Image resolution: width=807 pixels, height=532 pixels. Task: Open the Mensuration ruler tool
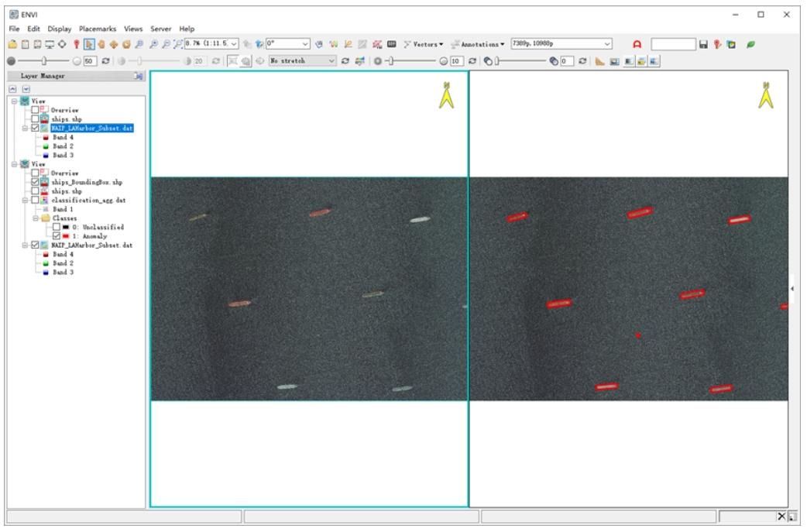tap(600, 61)
